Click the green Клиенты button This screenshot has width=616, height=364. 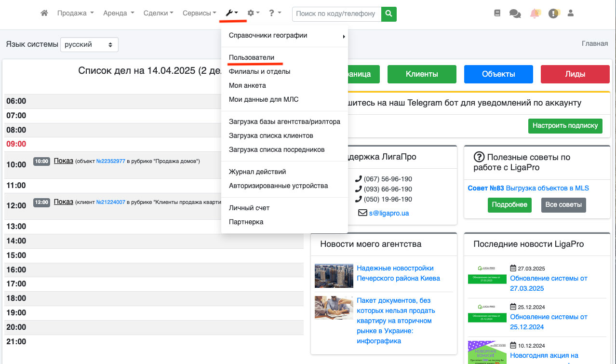(421, 74)
